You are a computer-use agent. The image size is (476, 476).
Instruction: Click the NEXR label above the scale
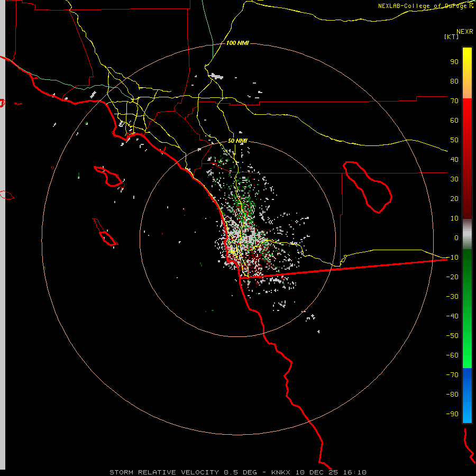[464, 32]
